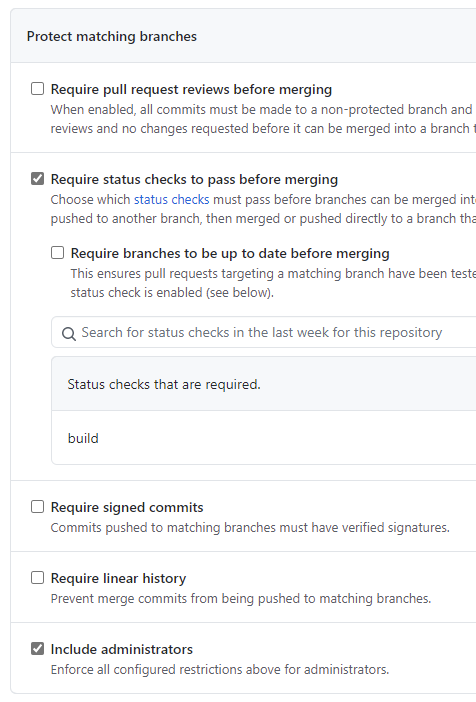Uncheck the Require status checks to pass checkbox
This screenshot has height=702, width=476.
pos(38,179)
